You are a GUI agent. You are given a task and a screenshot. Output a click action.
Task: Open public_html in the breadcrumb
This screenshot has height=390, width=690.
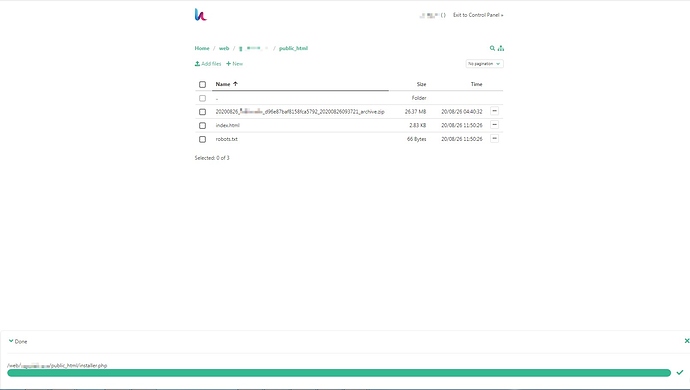coord(294,48)
